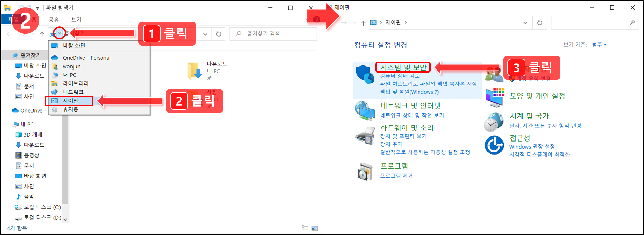Viewport: 644px width, 235px height.
Task: Click the Videos icon in sidebar
Action: point(19,155)
